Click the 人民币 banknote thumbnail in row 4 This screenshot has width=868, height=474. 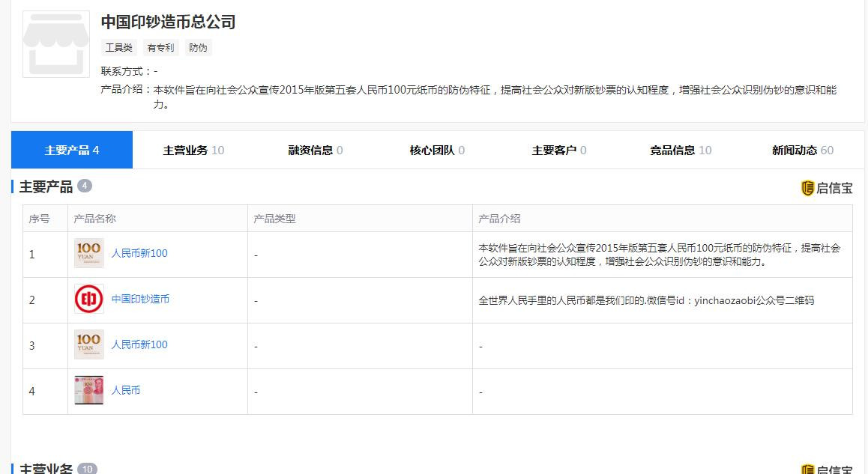click(x=89, y=391)
